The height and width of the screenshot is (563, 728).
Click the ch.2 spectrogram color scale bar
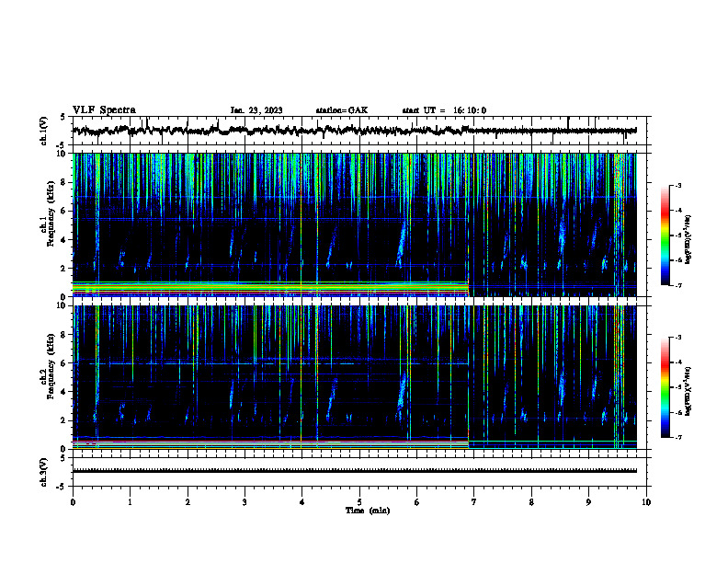665,387
